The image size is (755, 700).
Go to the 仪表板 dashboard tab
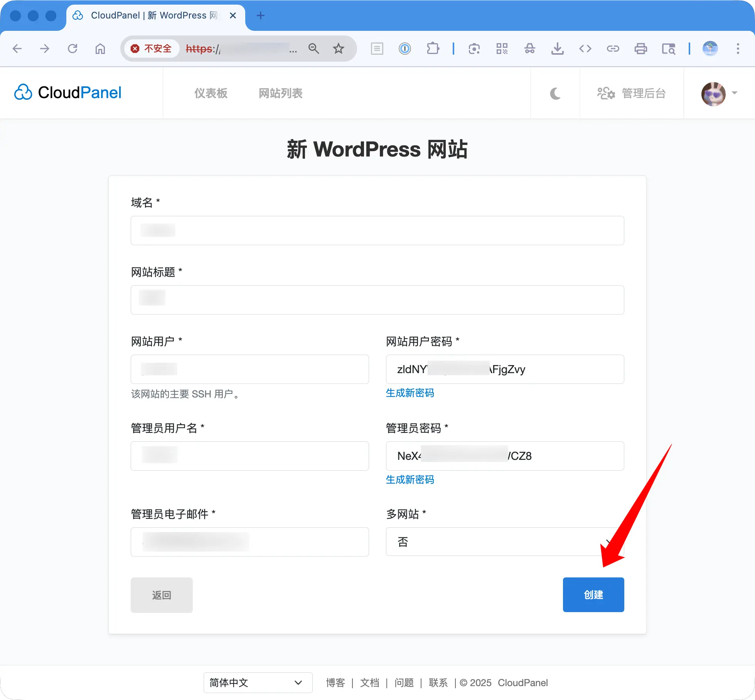click(x=211, y=93)
